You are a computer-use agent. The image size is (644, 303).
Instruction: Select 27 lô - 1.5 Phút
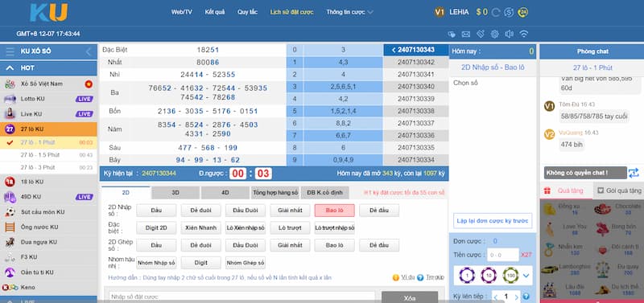click(48, 155)
